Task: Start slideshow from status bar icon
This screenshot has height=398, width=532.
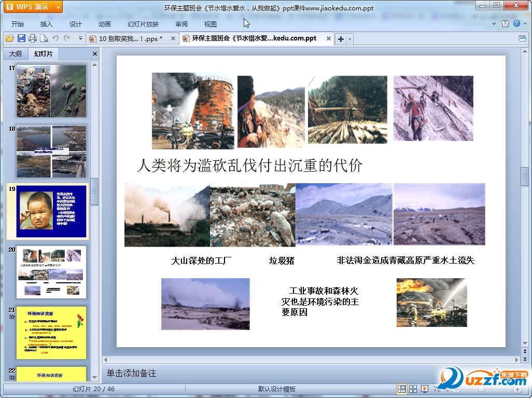Action: point(425,389)
